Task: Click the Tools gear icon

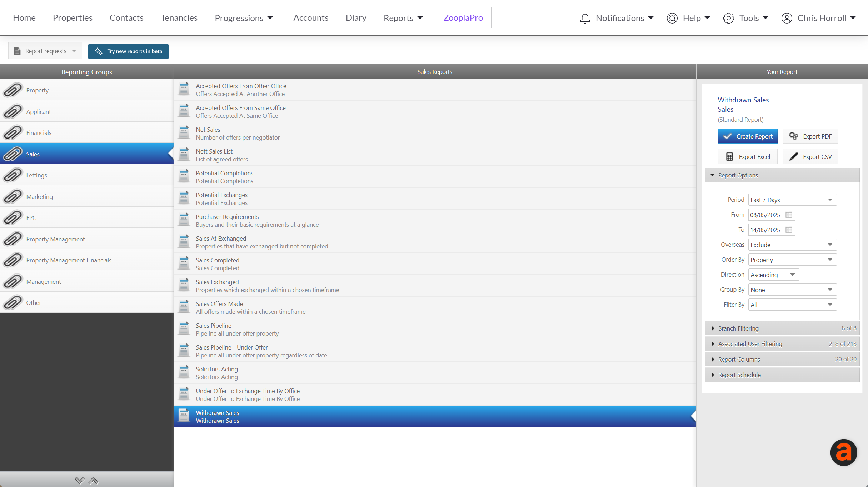Action: tap(728, 18)
